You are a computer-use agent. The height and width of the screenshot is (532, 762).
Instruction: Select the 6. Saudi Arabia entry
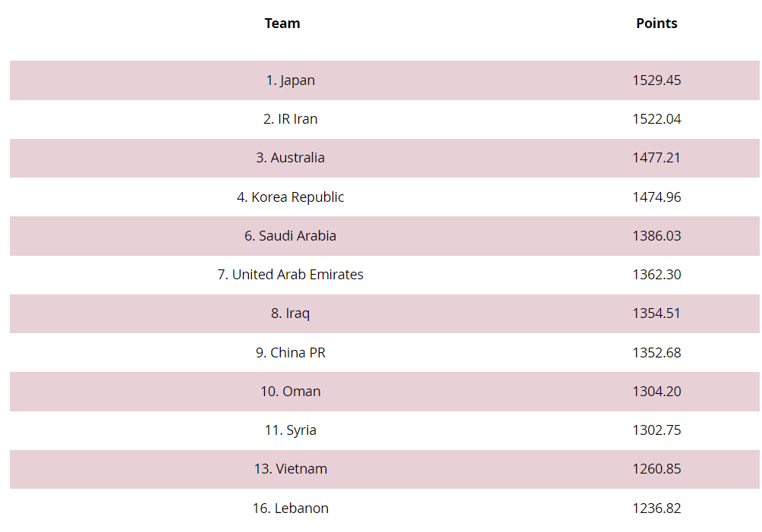click(x=290, y=236)
